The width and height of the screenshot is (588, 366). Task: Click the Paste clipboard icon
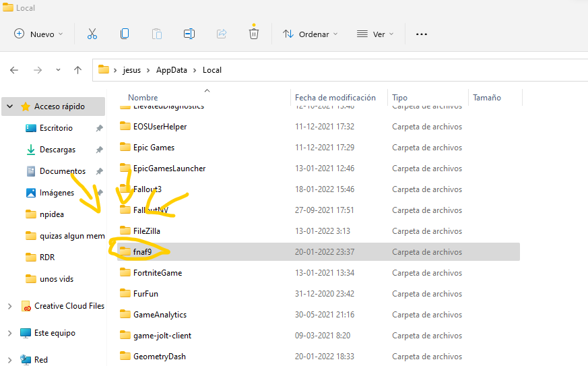pyautogui.click(x=157, y=34)
